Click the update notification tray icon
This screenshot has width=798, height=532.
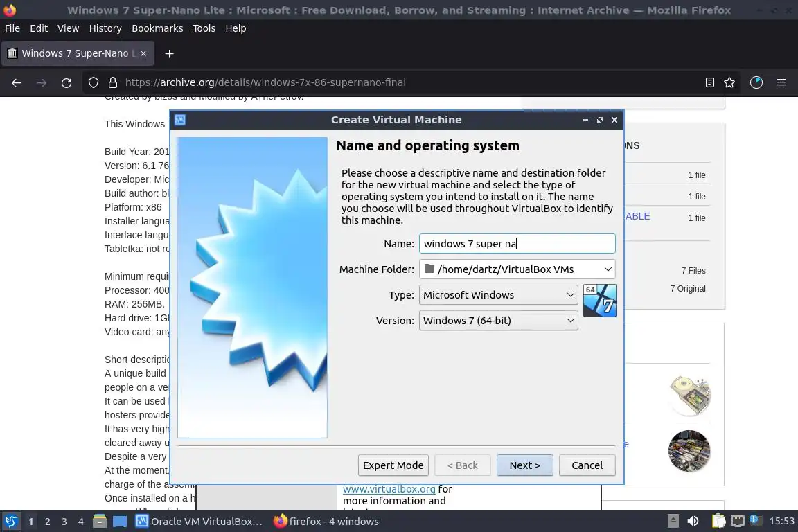pos(755,520)
